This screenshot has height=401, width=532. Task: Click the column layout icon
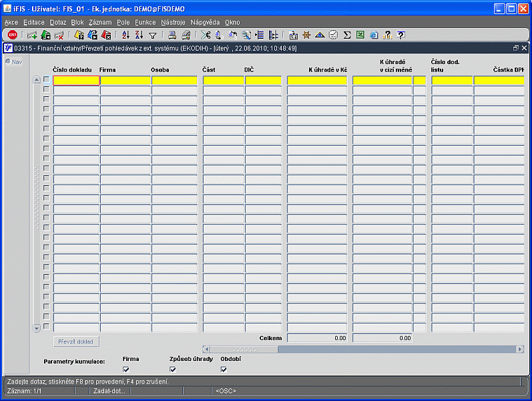click(x=273, y=35)
